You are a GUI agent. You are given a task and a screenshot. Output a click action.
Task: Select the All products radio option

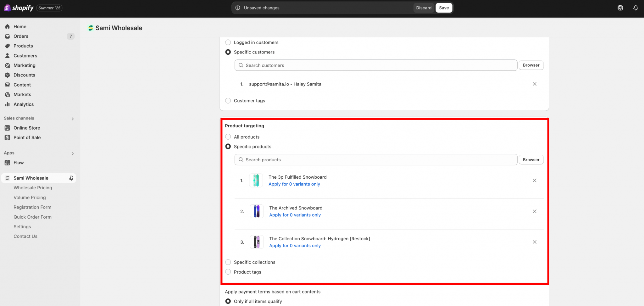tap(228, 137)
